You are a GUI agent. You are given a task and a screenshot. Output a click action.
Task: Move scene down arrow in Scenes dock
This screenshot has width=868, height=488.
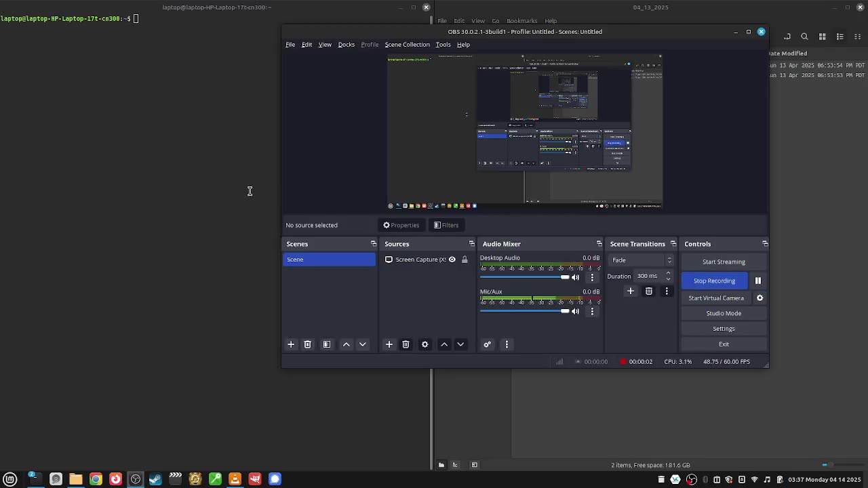tap(362, 344)
